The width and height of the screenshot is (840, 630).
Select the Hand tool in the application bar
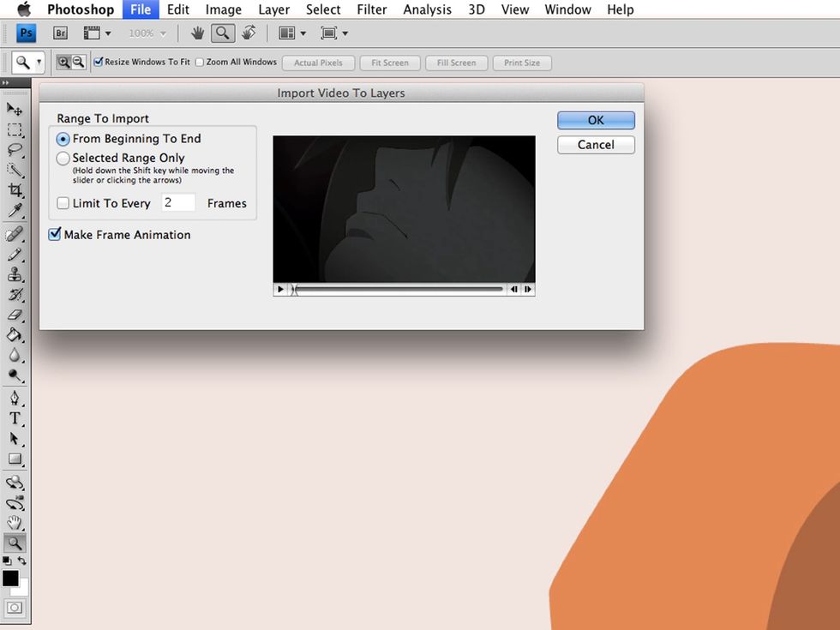point(196,33)
